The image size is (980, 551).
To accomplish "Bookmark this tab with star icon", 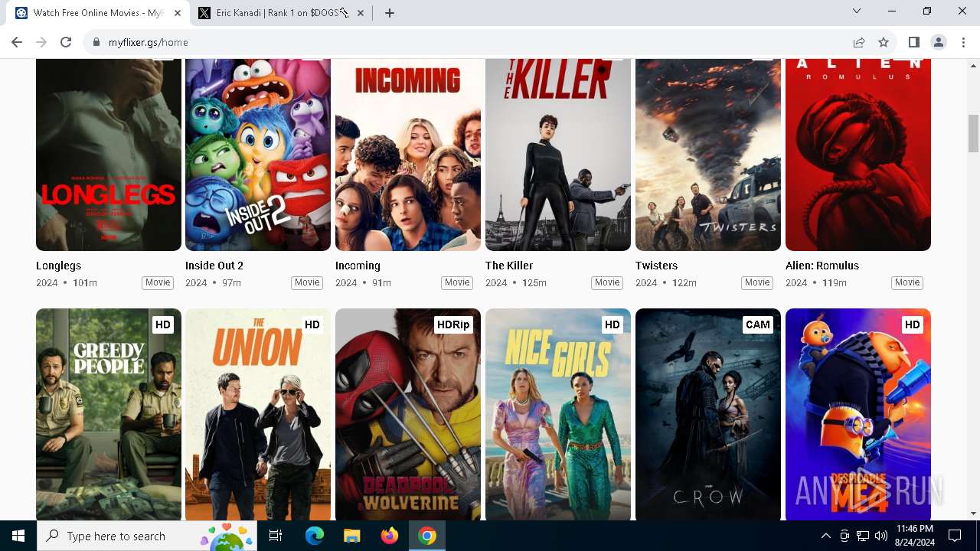I will point(884,42).
